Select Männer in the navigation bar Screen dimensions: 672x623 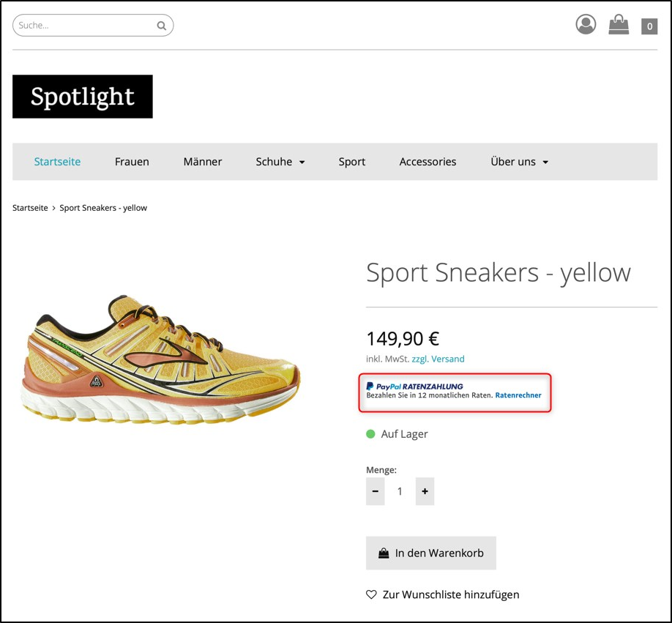coord(203,161)
